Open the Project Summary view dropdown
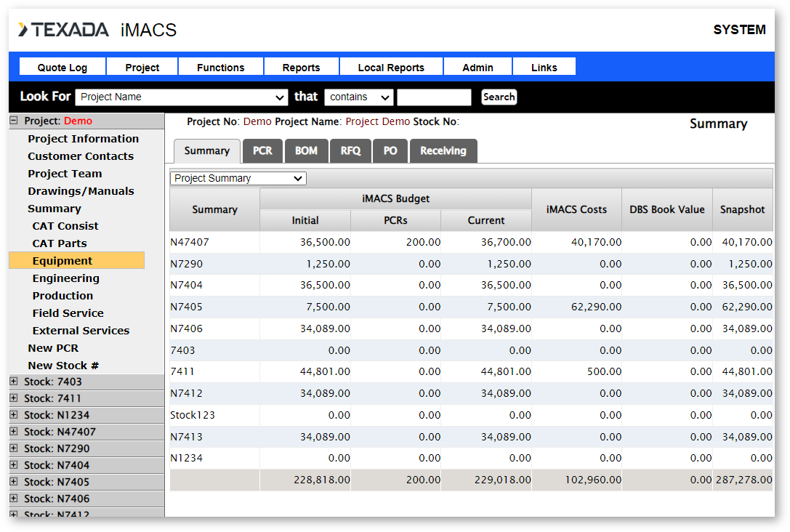Screen dimensions: 790x532 point(238,178)
